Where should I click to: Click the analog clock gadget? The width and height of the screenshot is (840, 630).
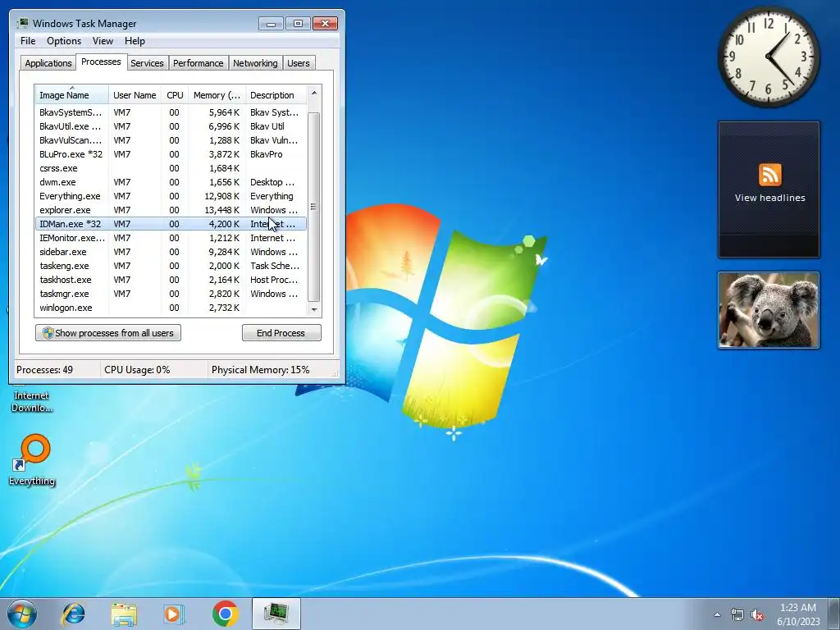pos(769,57)
